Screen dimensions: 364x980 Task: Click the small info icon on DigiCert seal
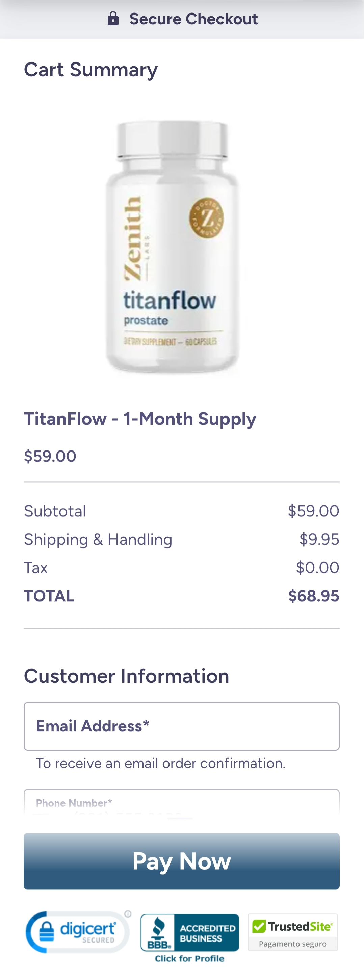coord(128,914)
